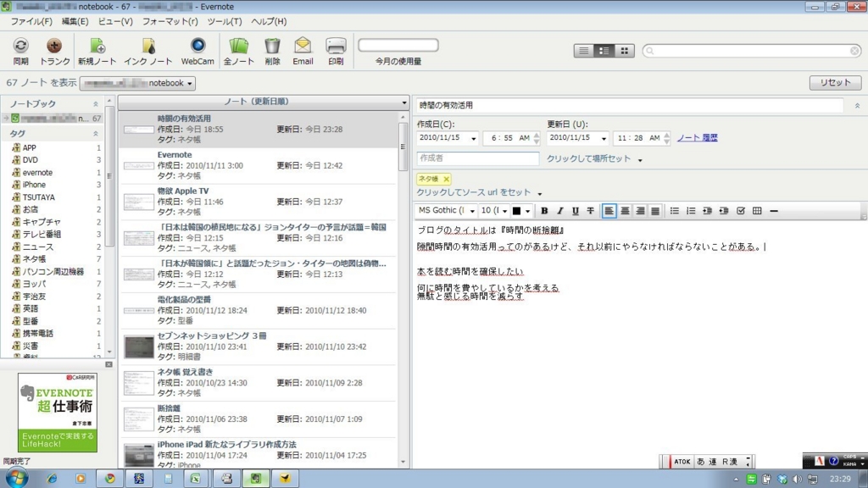868x488 pixels.
Task: Select the テレビ番組 tag
Action: 42,235
